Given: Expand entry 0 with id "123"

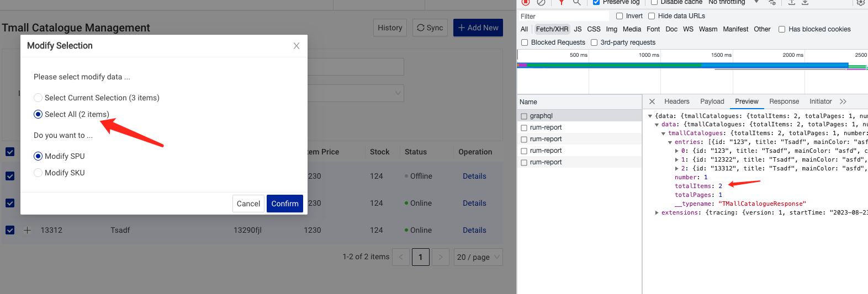Looking at the screenshot, I should point(676,151).
